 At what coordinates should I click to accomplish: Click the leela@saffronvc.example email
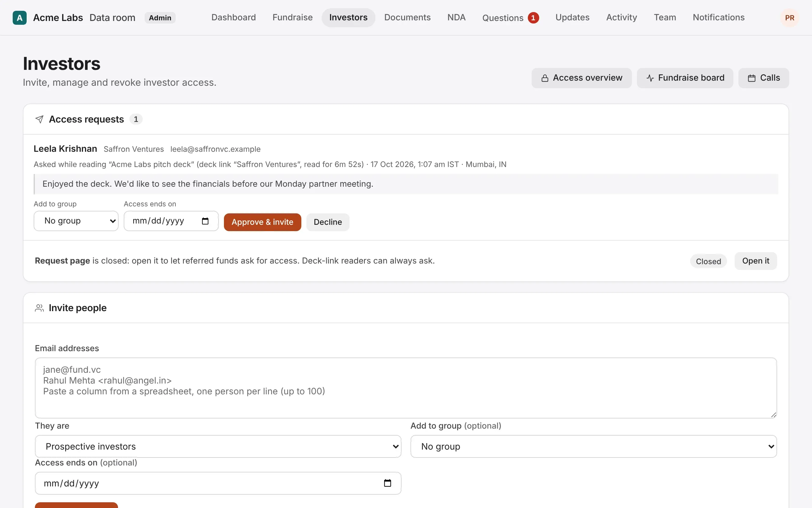point(215,149)
